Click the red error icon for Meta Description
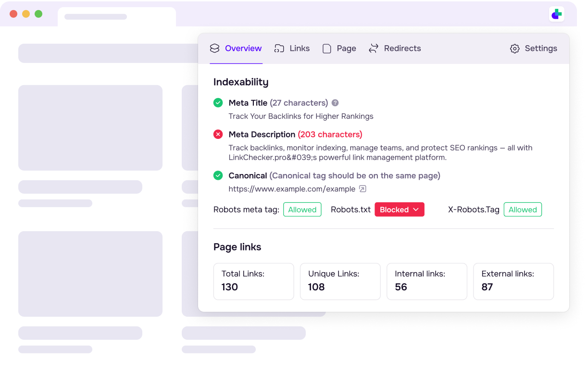This screenshot has height=386, width=588. tap(218, 135)
